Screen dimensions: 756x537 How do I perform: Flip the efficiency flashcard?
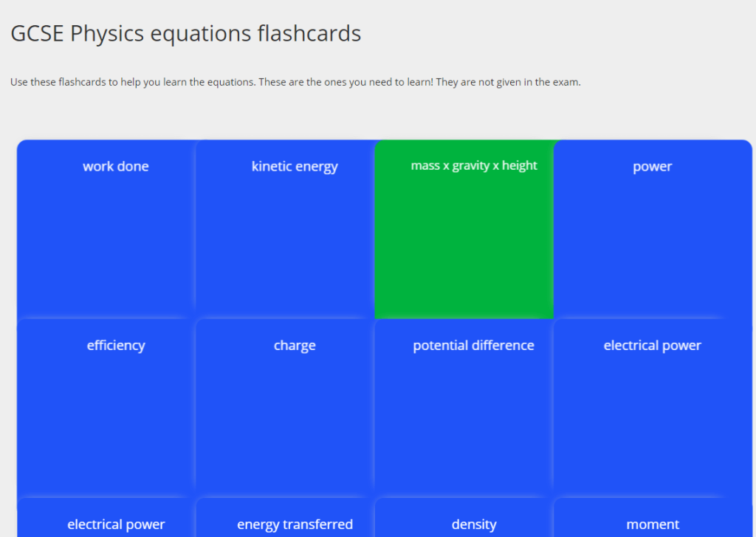(106, 408)
